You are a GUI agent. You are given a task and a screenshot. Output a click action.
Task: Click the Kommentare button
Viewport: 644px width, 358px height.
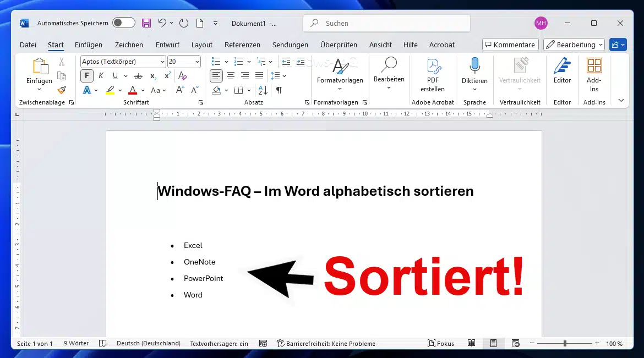(x=510, y=45)
